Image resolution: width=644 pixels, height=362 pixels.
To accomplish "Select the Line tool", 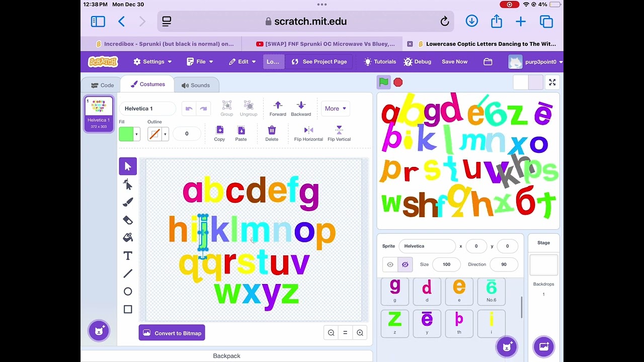I will pos(128,274).
